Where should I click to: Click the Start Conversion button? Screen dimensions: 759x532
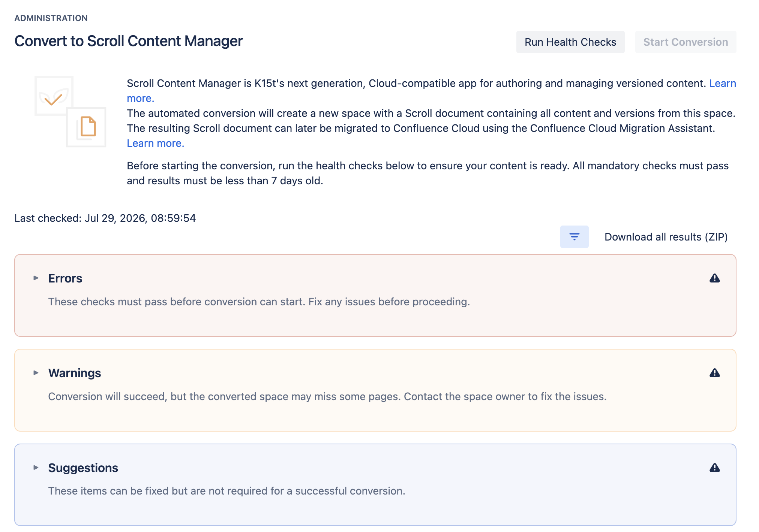[685, 42]
